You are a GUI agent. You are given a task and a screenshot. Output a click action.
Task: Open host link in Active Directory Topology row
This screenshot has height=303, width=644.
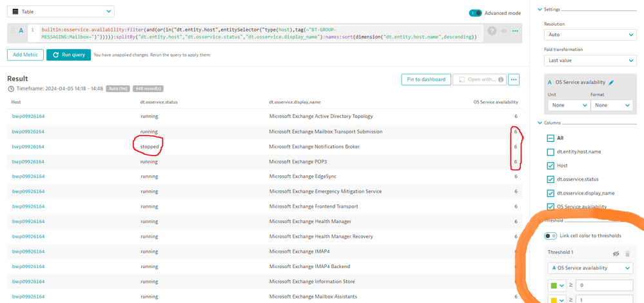click(28, 116)
